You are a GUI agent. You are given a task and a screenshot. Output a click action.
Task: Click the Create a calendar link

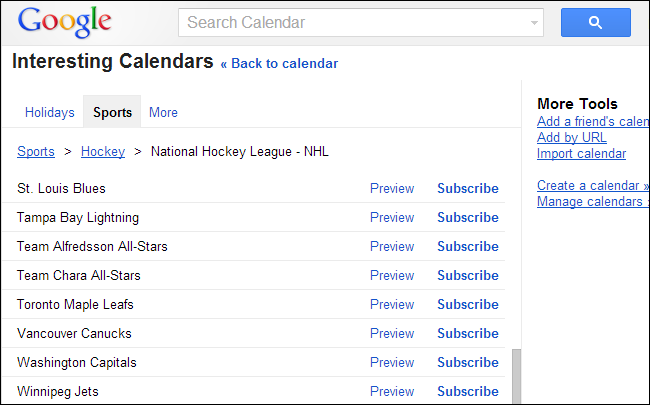click(x=592, y=186)
